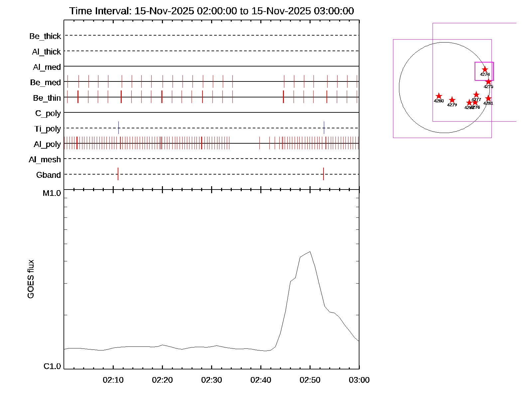Viewport: 532px width, 399px height.
Task: Click the GOES flux axis title
Action: point(31,279)
